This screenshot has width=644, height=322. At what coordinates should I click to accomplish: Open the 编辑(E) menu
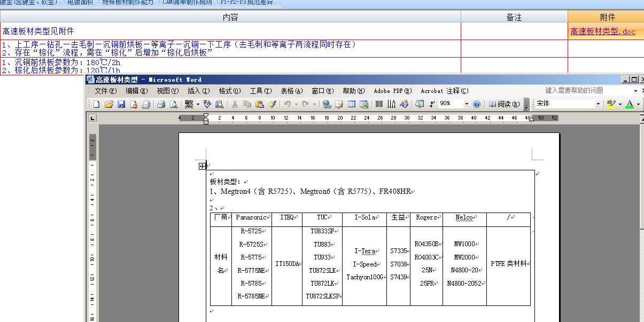coord(136,91)
